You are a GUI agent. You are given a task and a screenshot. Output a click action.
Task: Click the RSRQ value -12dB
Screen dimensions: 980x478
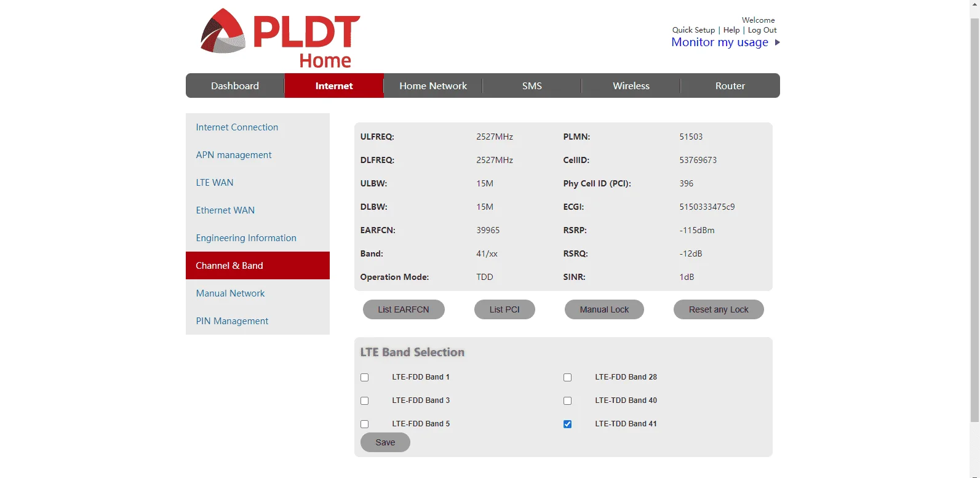tap(691, 253)
